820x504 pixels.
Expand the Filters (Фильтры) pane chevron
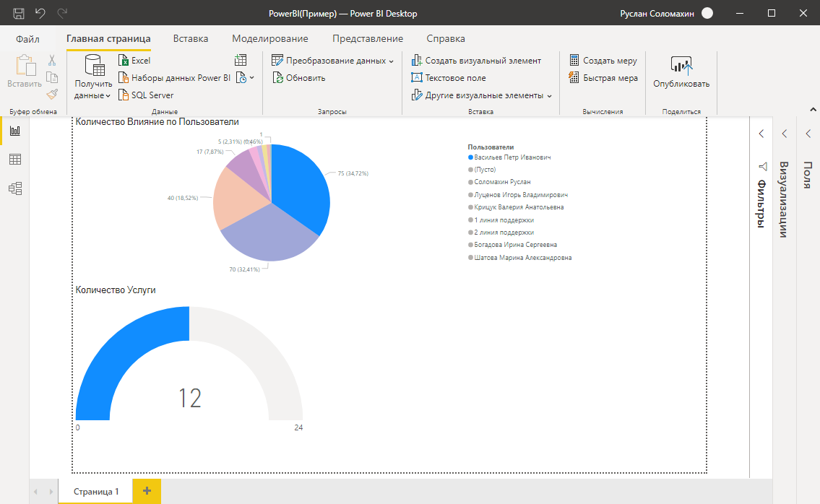761,134
